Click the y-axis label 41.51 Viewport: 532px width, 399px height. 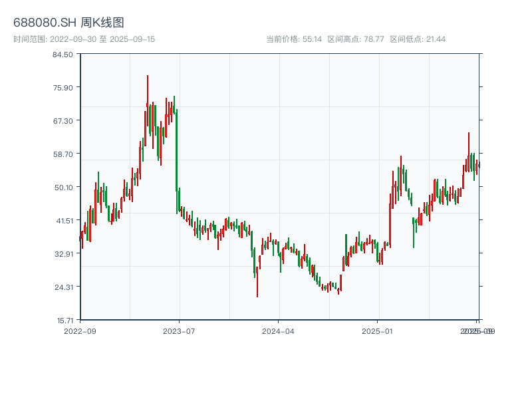(x=65, y=221)
